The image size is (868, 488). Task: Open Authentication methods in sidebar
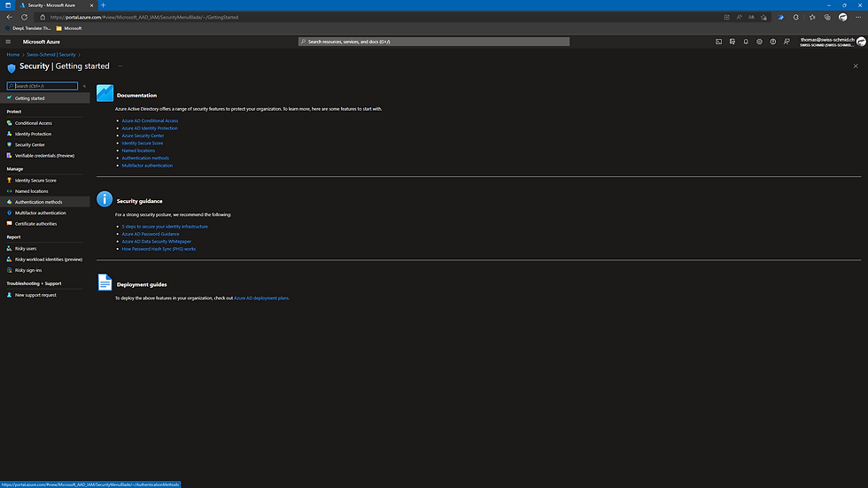pos(45,202)
